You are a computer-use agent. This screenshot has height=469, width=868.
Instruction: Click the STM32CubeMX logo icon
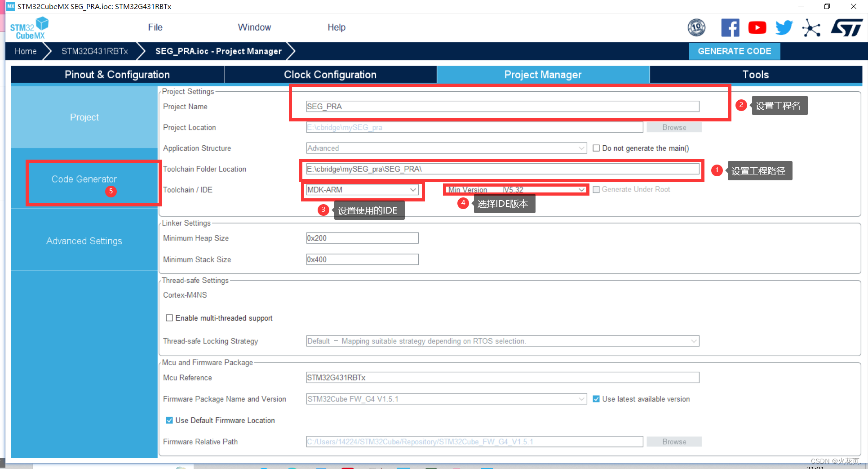[x=29, y=28]
